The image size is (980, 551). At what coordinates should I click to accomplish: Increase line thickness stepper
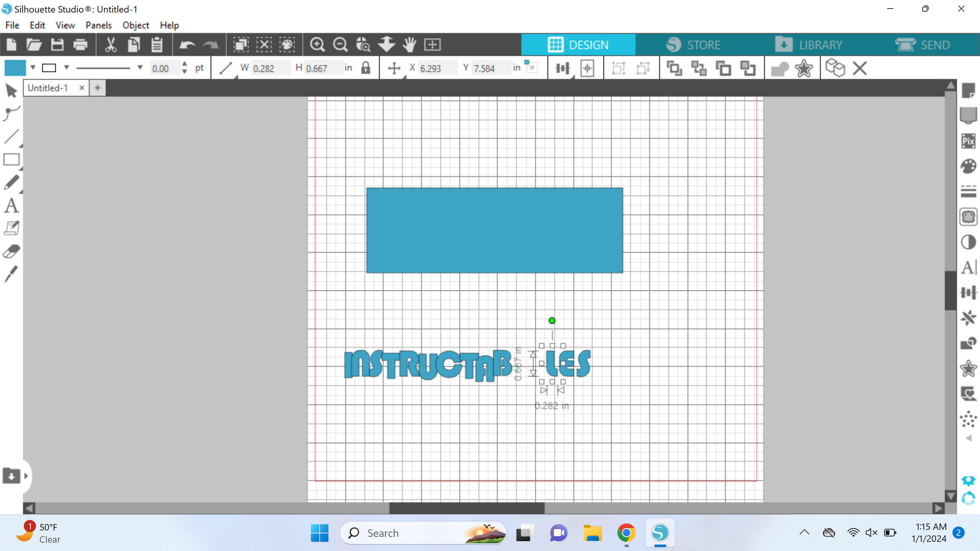click(x=184, y=64)
